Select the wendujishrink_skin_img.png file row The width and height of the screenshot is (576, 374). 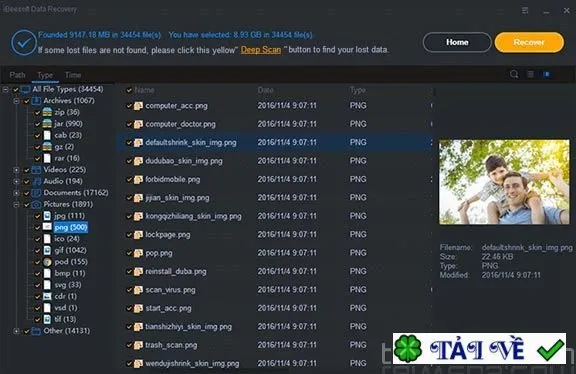pyautogui.click(x=274, y=364)
